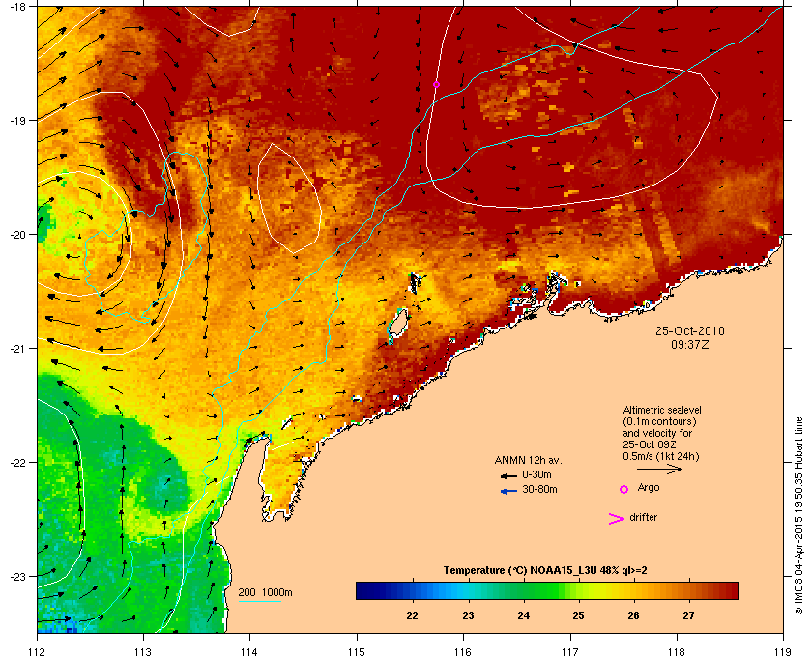Click the cyan 200 1000m isobath legend line
This screenshot has width=812, height=657.
pyautogui.click(x=259, y=601)
